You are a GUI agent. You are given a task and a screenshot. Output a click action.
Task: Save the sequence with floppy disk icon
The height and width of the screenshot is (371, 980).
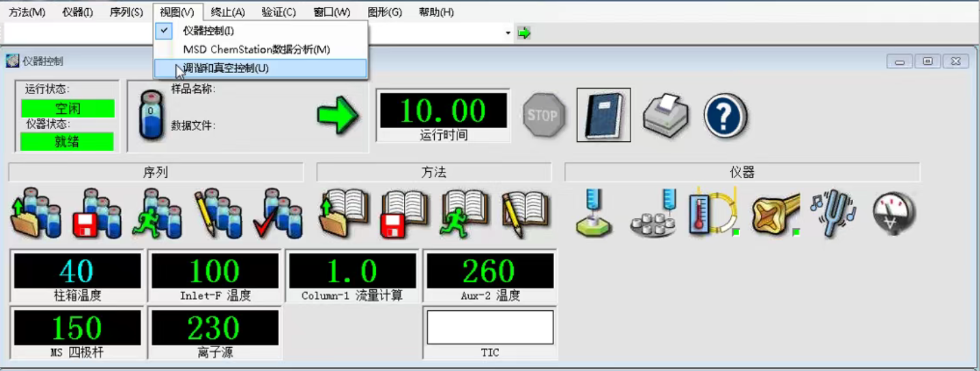[x=97, y=213]
